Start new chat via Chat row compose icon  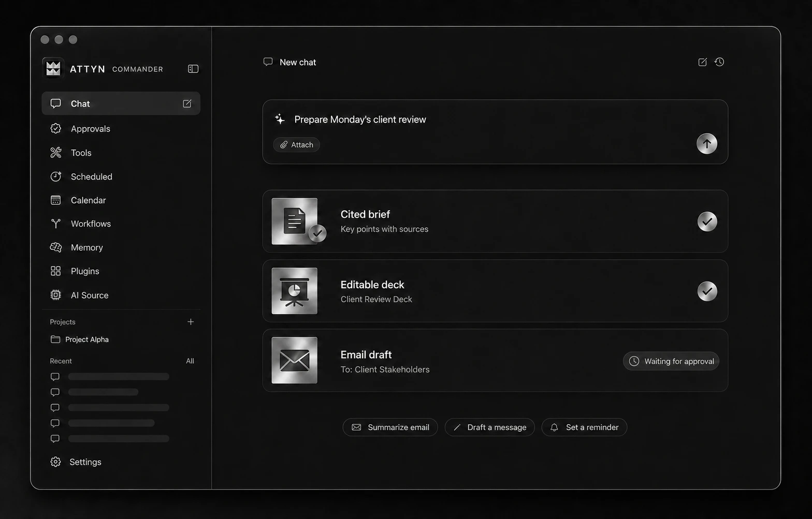(x=187, y=103)
